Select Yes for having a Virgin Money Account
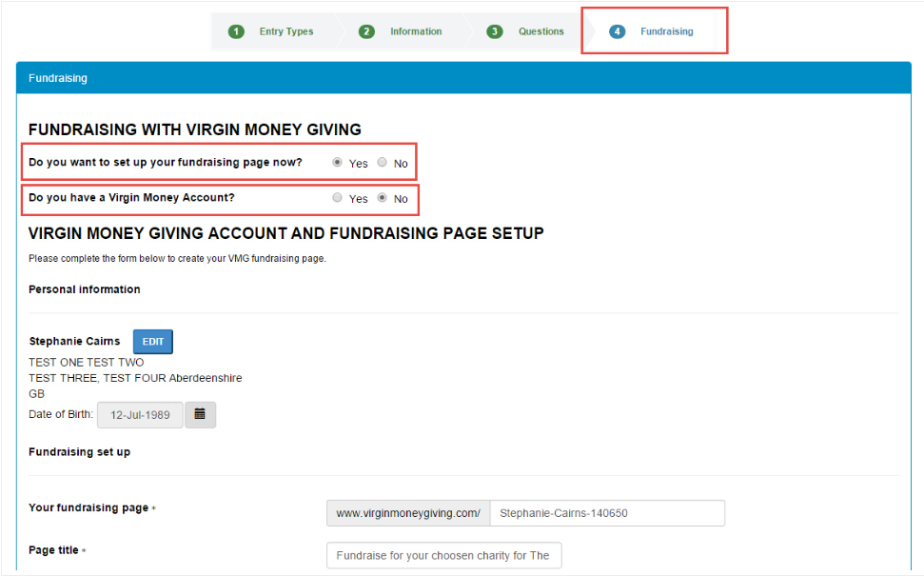This screenshot has height=576, width=924. tap(337, 197)
